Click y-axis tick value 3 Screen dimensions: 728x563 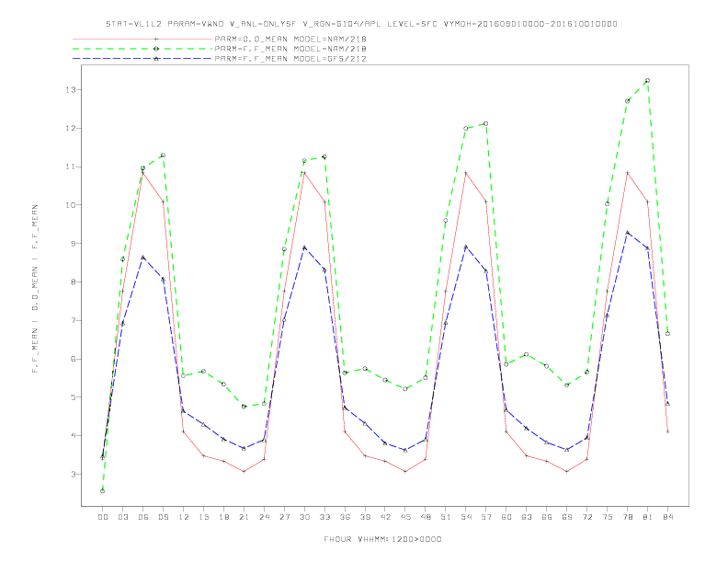coord(74,475)
